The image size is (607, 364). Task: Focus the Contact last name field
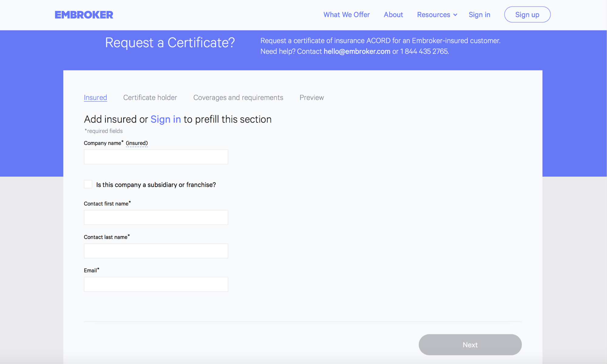click(156, 251)
